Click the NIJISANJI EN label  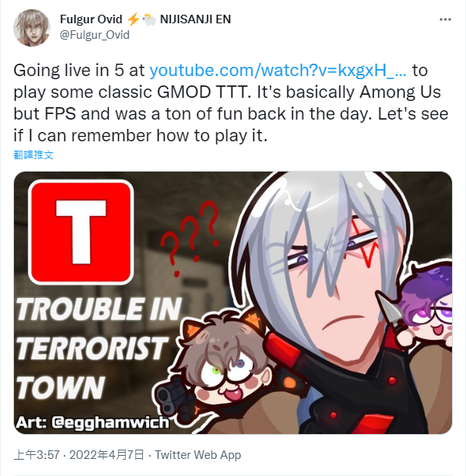[x=196, y=19]
